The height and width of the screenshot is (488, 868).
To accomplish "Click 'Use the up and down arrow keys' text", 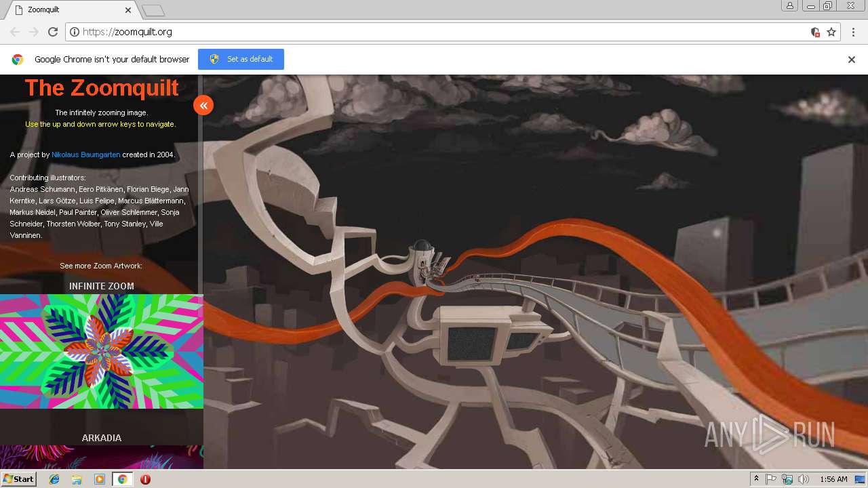I will (100, 124).
